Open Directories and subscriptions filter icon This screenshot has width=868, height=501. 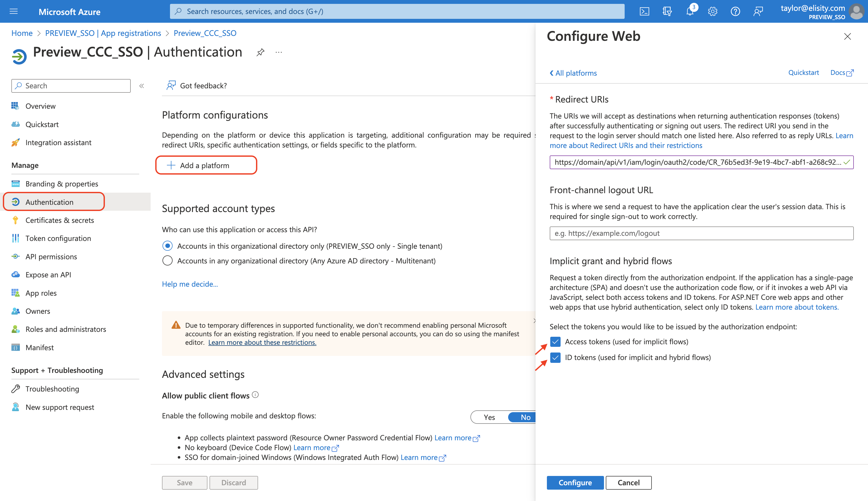coord(667,11)
